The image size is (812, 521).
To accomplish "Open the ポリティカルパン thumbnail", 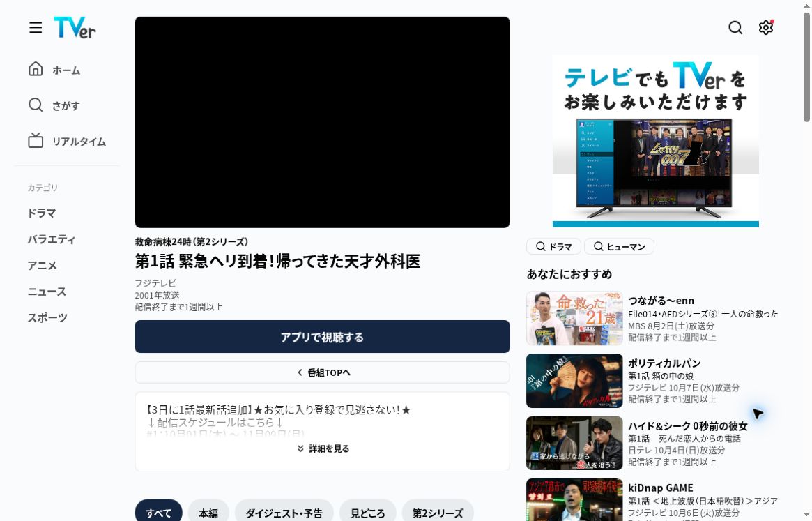I will (x=574, y=381).
